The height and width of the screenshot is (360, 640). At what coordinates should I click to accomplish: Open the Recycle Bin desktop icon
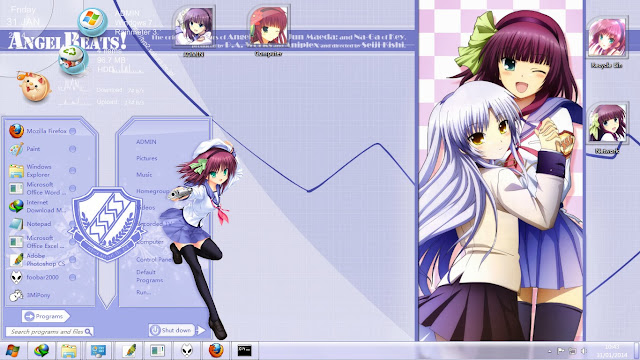(x=607, y=42)
